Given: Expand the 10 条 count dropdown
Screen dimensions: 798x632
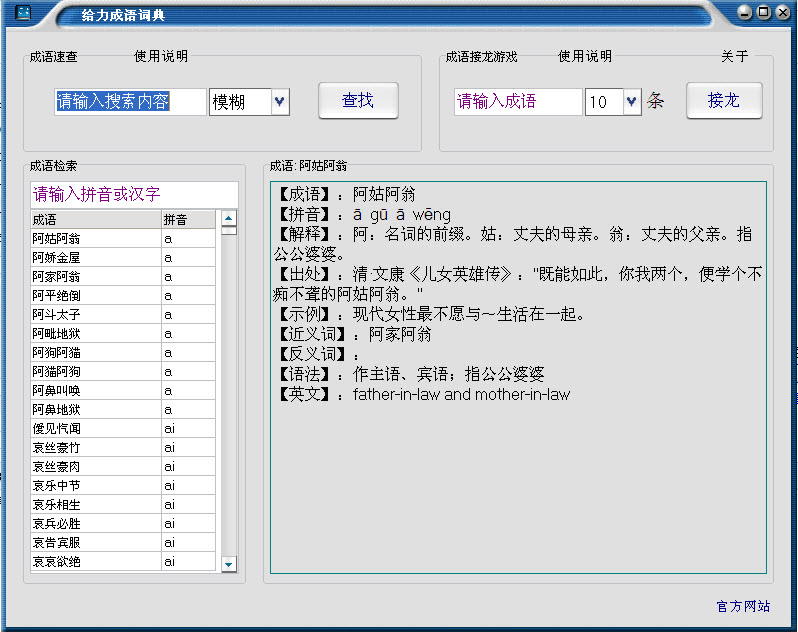Looking at the screenshot, I should (632, 101).
